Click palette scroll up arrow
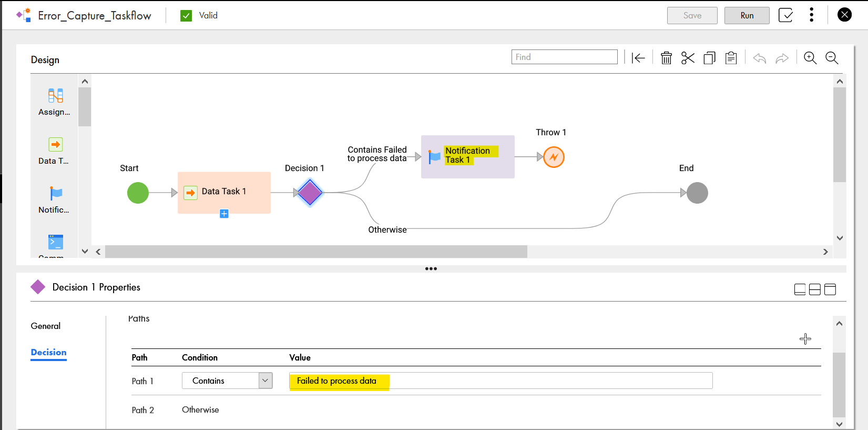 point(85,82)
